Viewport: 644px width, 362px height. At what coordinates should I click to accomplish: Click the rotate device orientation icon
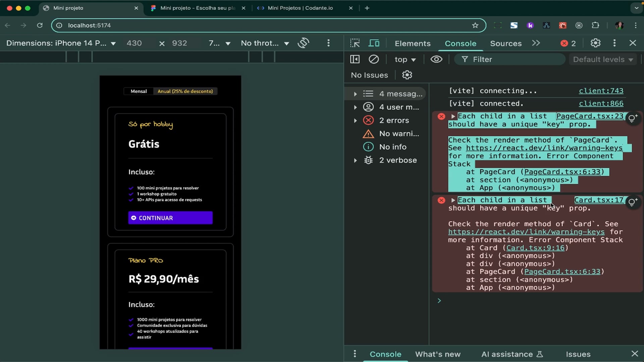coord(303,43)
